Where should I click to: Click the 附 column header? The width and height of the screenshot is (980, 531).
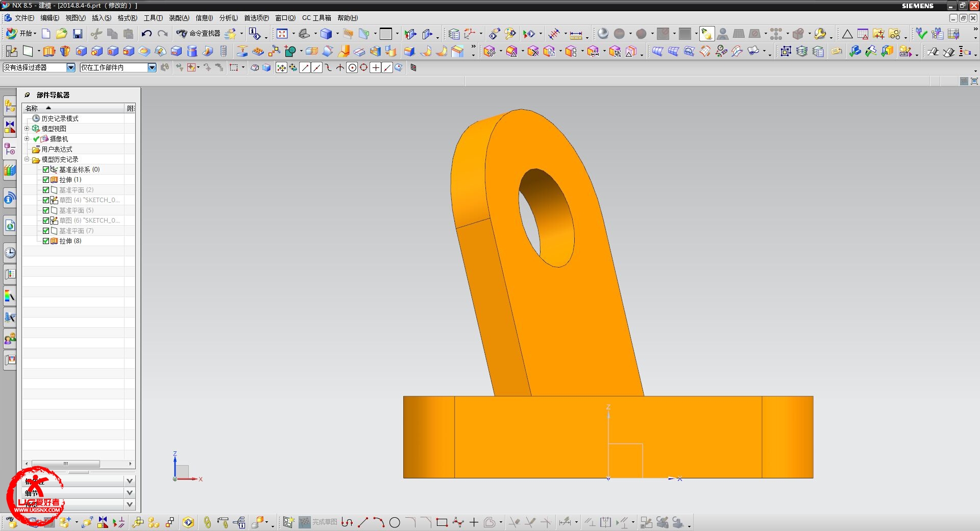point(131,108)
